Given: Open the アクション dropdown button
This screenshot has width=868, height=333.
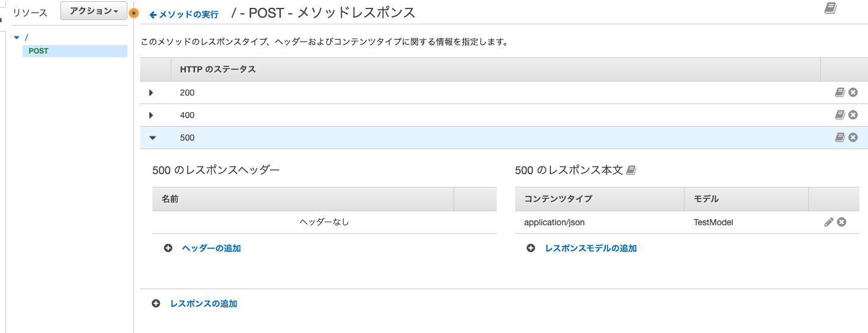Looking at the screenshot, I should (94, 11).
